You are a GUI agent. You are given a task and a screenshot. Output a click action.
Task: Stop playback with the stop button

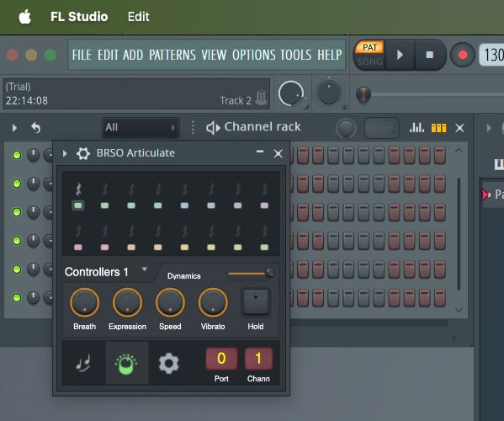(429, 55)
